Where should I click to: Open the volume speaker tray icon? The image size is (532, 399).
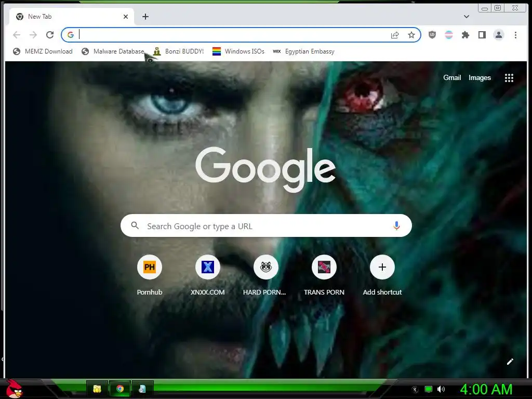[441, 389]
